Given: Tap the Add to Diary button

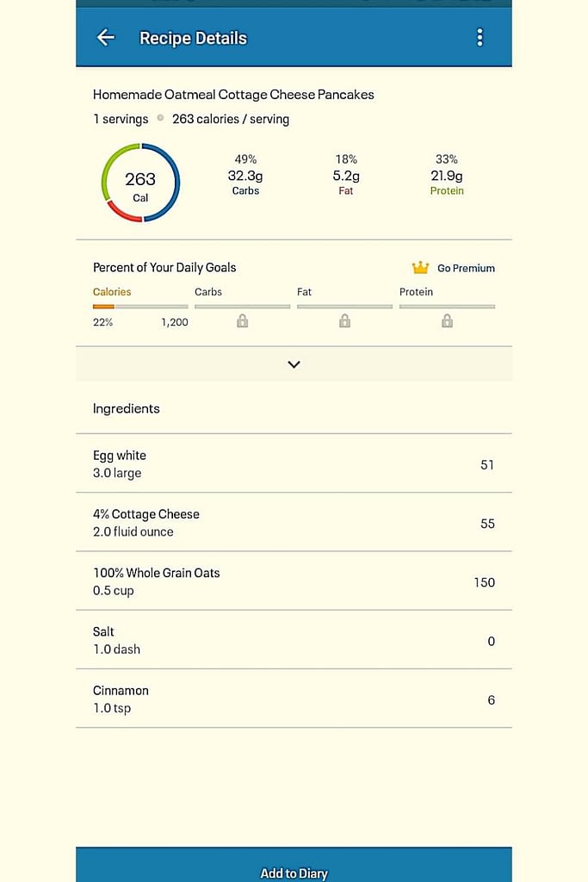Looking at the screenshot, I should tap(294, 865).
